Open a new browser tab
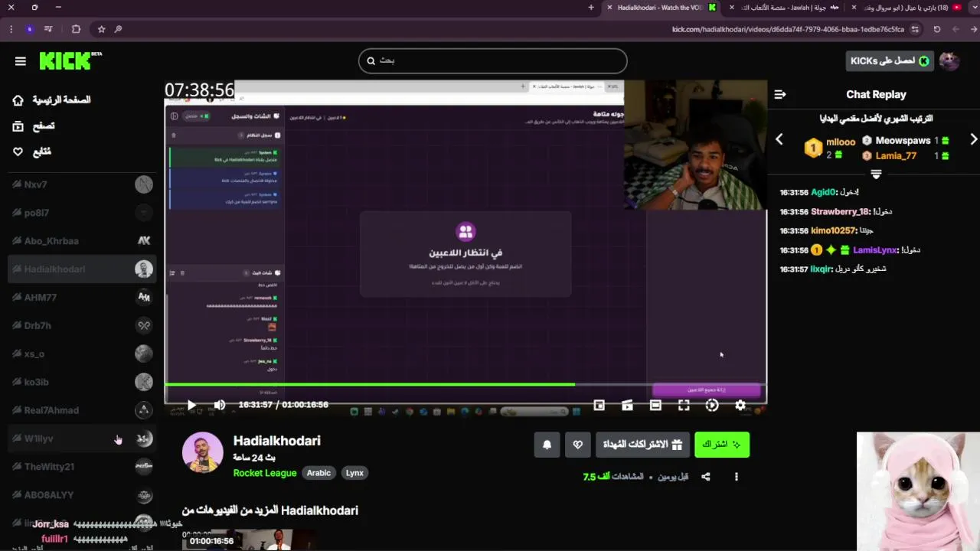This screenshot has height=551, width=980. 590,7
